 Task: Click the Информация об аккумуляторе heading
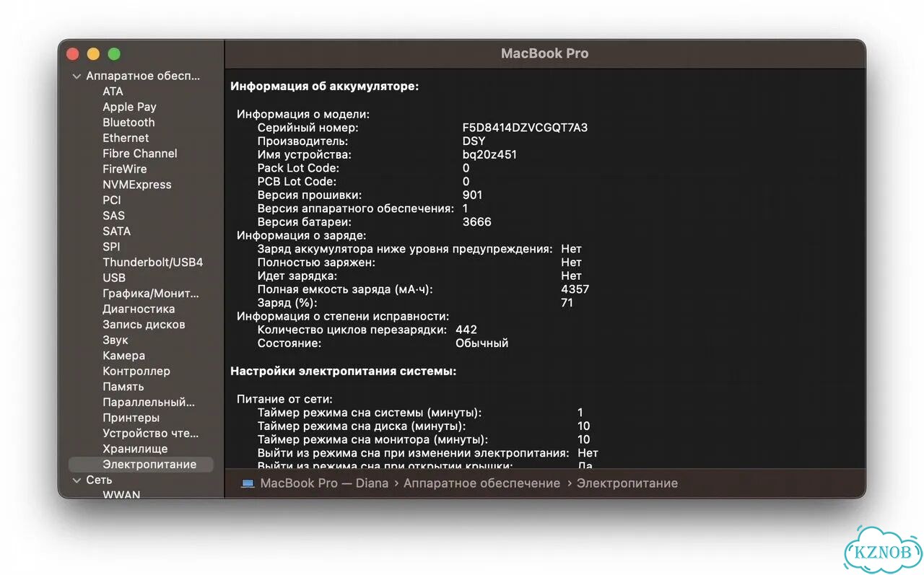(x=324, y=87)
